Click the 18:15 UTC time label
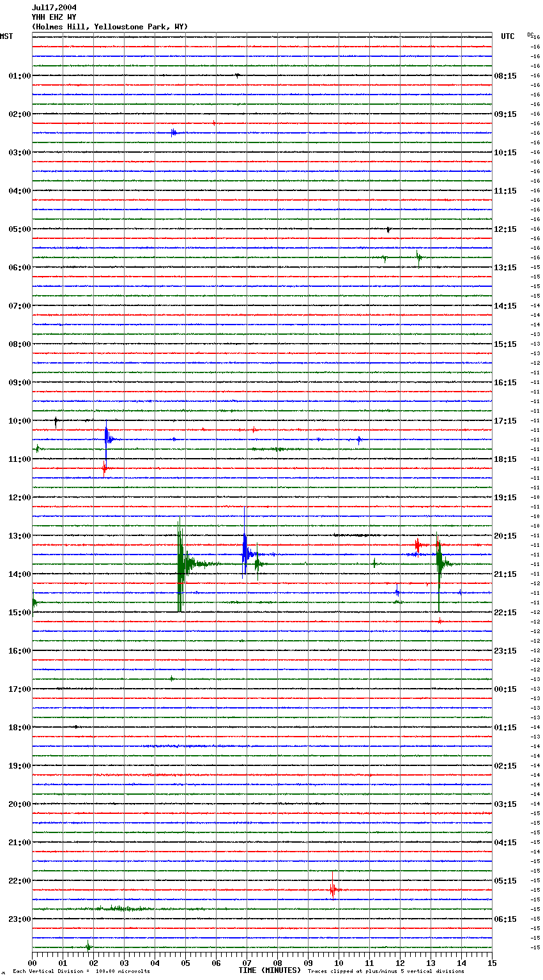 [x=505, y=459]
